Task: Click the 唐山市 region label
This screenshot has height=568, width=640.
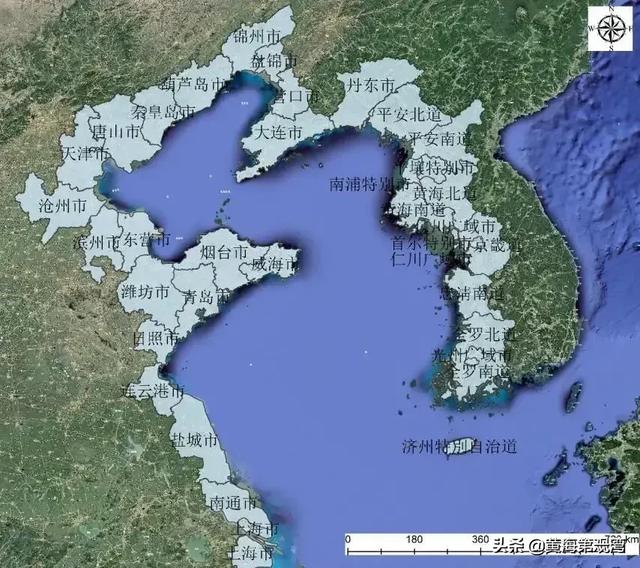Action: 114,130
